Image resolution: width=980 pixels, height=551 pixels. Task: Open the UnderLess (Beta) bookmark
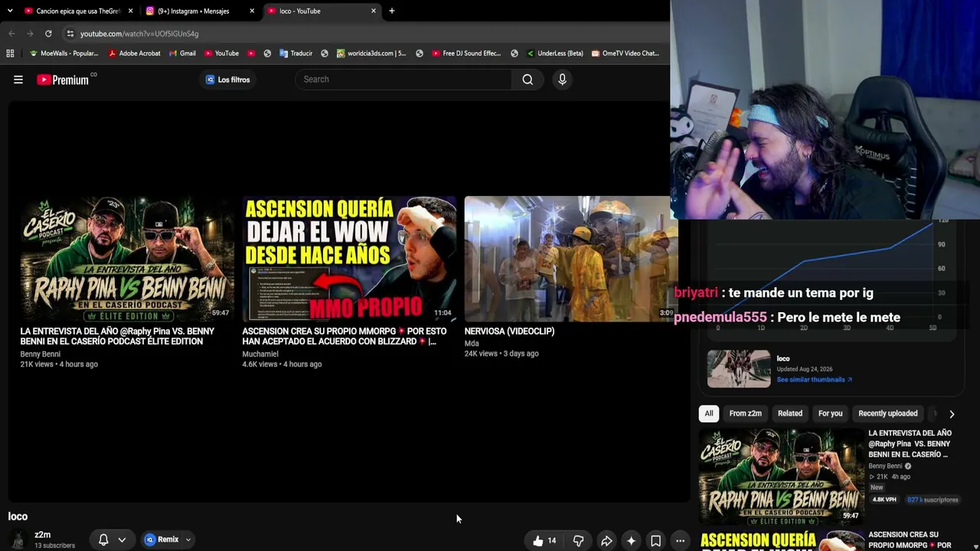pos(554,54)
